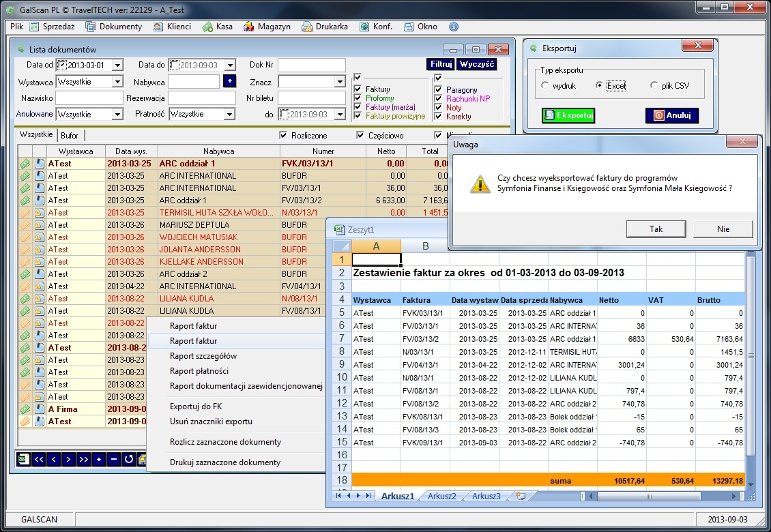Enable the Data do date checkbox
771x532 pixels.
click(175, 64)
